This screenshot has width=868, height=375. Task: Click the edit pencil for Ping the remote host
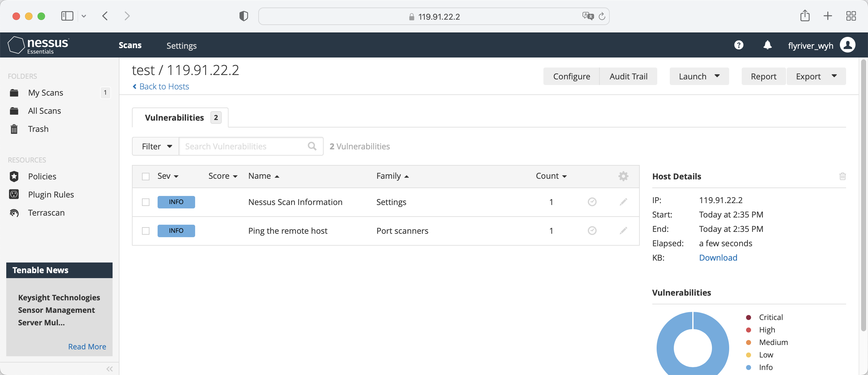(623, 231)
